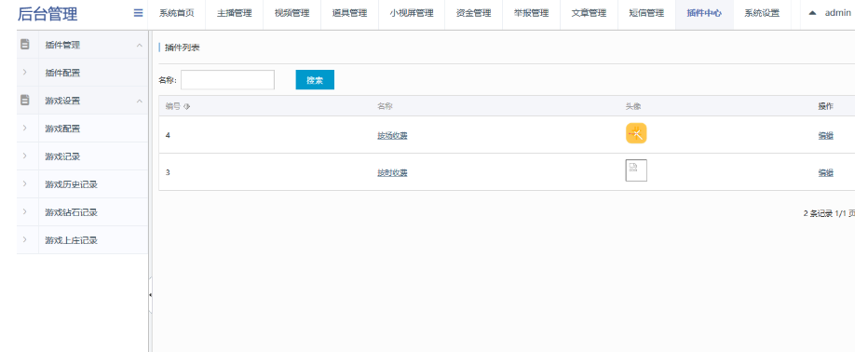Click the 游戏设置 document icon
The width and height of the screenshot is (868, 352).
[x=25, y=101]
